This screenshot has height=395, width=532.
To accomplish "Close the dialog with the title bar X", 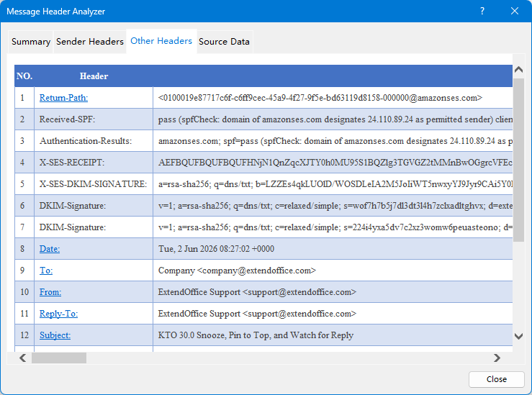I will click(x=514, y=12).
